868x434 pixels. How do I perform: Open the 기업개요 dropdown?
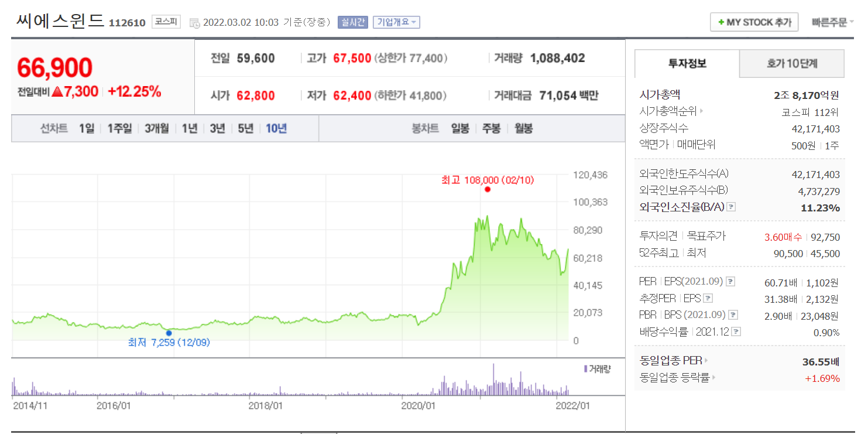point(396,22)
